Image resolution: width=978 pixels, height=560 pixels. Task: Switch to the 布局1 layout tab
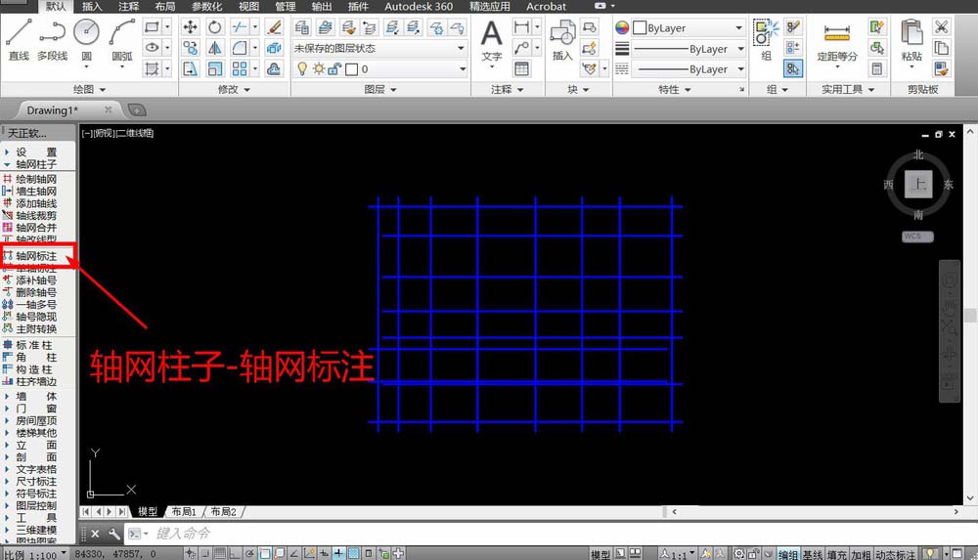pos(184,511)
